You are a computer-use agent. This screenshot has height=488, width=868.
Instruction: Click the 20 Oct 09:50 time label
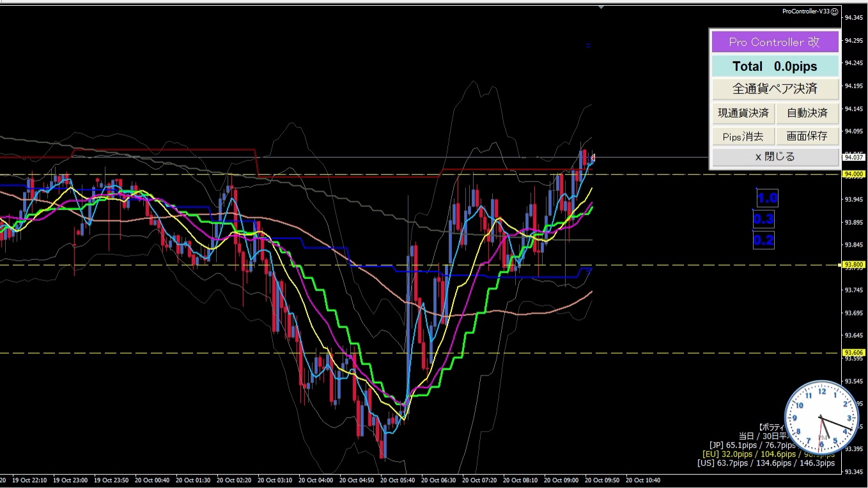[601, 480]
